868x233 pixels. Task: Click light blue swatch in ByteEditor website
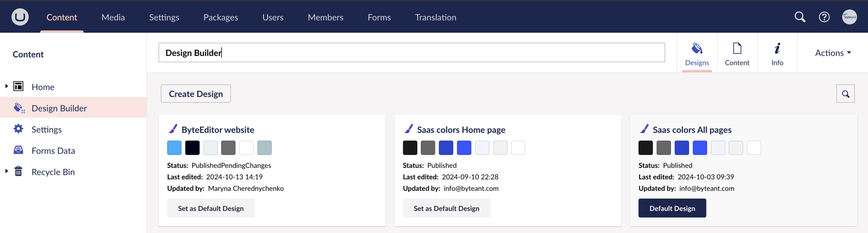click(x=175, y=148)
